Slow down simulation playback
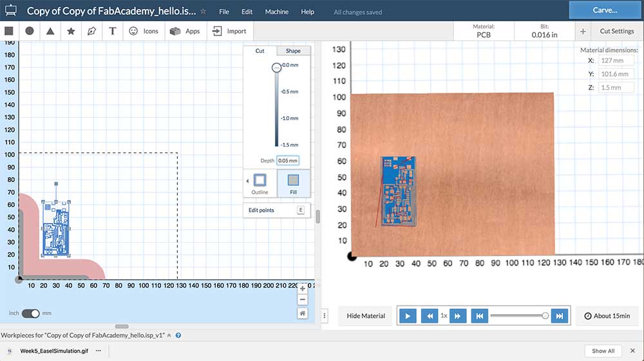Screen dimensions: 644x361 430,316
